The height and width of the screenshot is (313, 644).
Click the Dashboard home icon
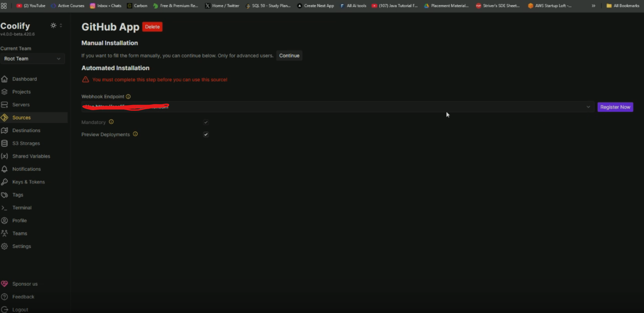pos(4,79)
